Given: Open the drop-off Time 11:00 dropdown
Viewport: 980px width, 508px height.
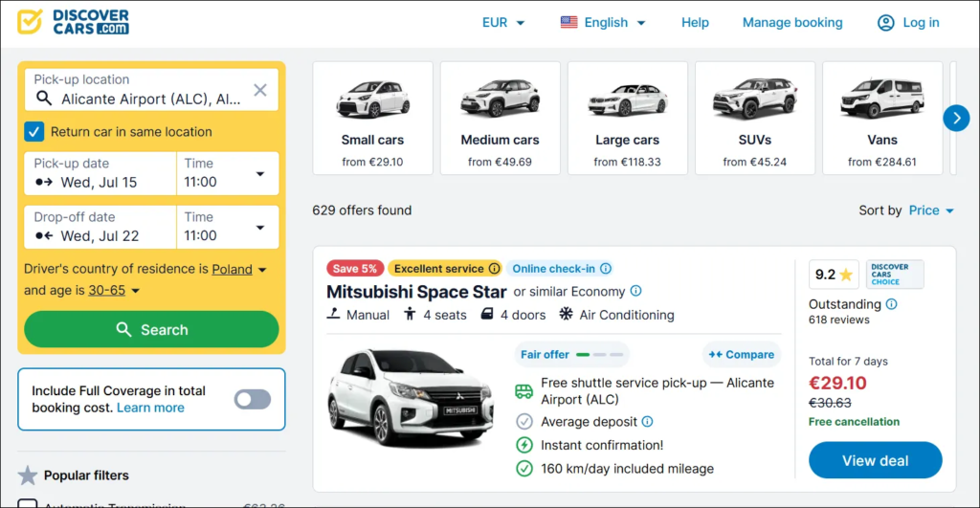Looking at the screenshot, I should [x=228, y=228].
